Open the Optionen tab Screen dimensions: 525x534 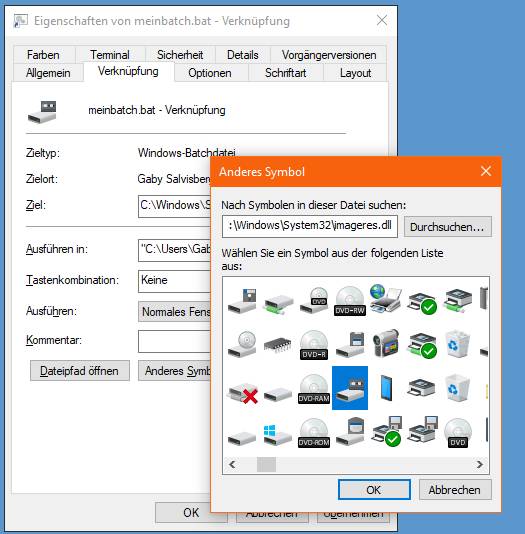coord(210,73)
